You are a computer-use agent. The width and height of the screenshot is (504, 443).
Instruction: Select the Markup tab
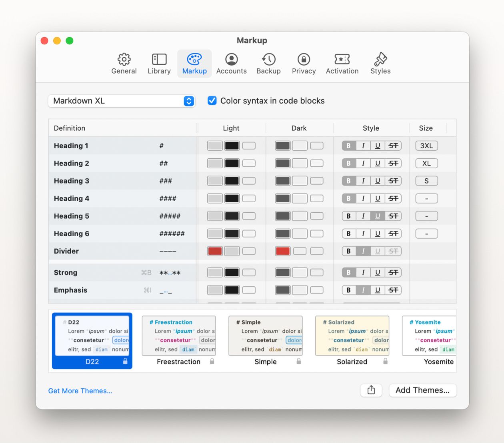pyautogui.click(x=194, y=64)
